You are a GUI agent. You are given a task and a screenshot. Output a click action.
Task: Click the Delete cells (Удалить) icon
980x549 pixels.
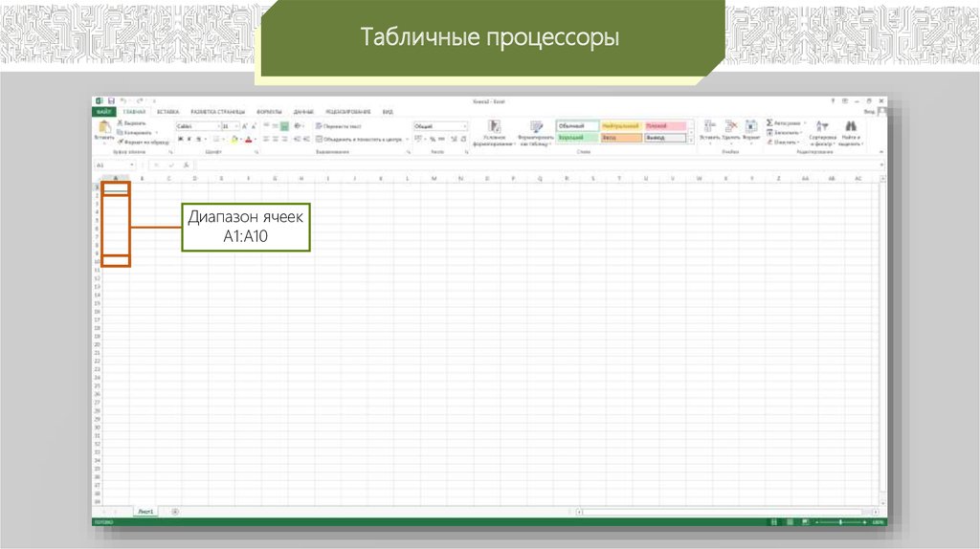pyautogui.click(x=730, y=127)
